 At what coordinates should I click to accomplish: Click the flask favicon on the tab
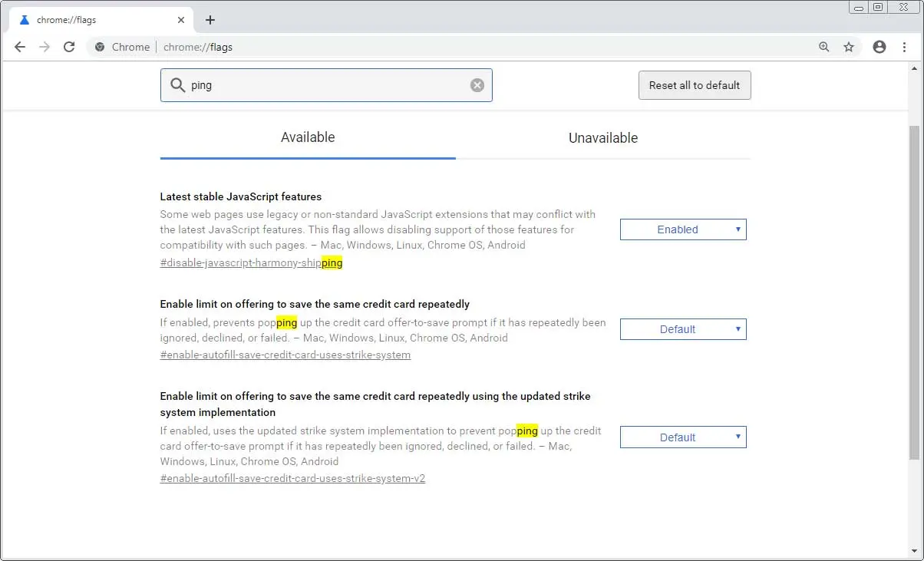click(24, 20)
